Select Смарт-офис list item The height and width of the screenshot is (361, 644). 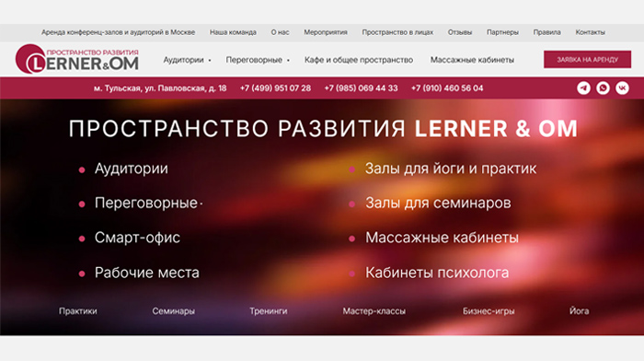pyautogui.click(x=137, y=238)
